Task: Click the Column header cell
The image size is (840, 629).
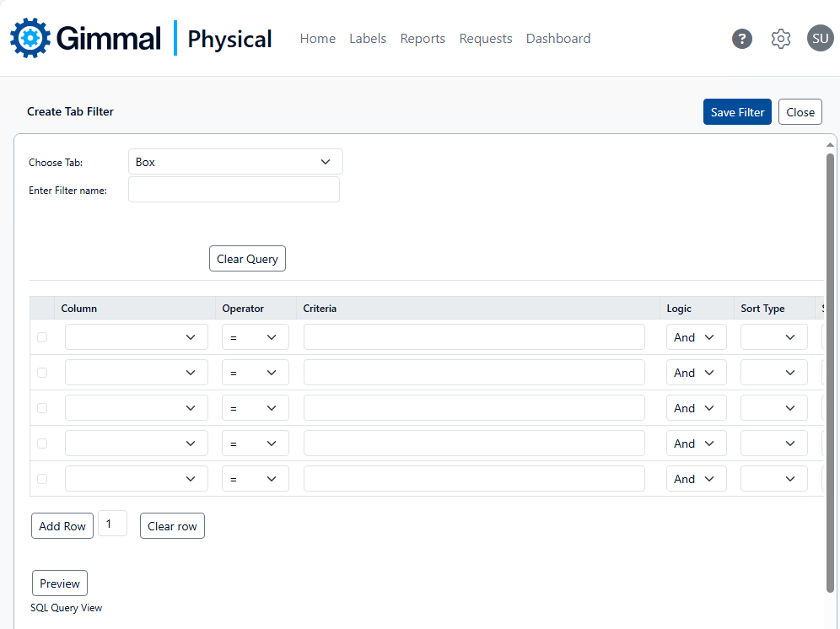Action: (134, 308)
